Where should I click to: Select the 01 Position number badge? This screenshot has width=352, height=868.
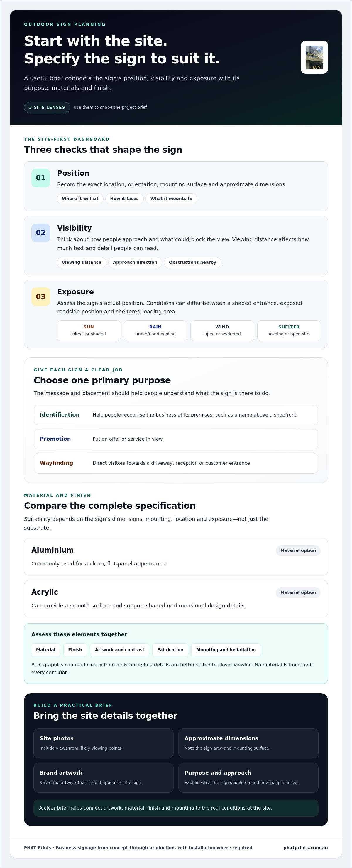pos(41,178)
